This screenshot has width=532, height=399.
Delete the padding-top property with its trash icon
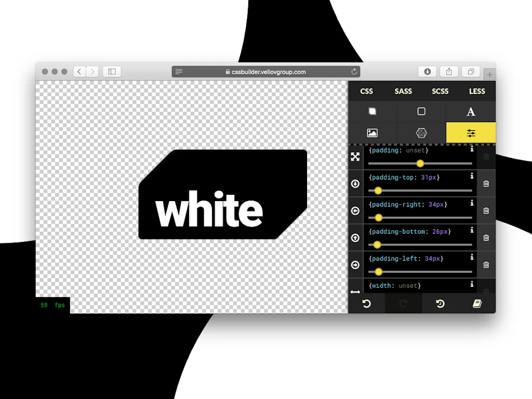486,183
